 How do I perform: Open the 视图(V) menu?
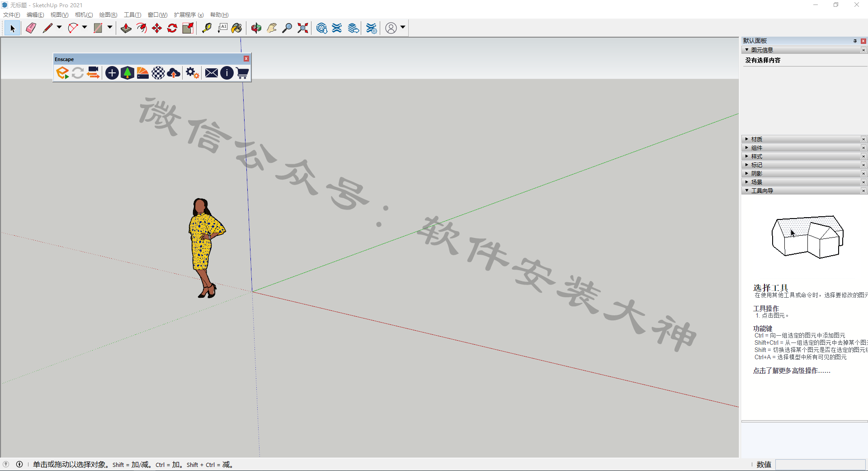pos(59,15)
